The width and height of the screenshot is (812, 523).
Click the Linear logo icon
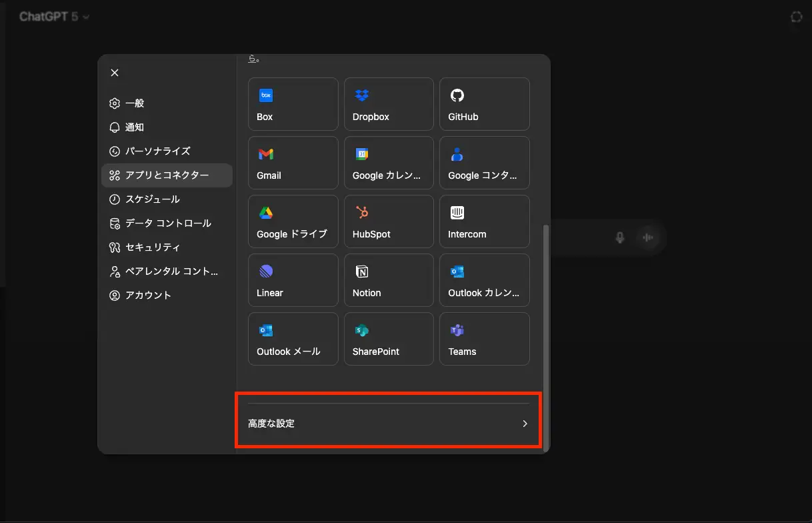(x=266, y=272)
